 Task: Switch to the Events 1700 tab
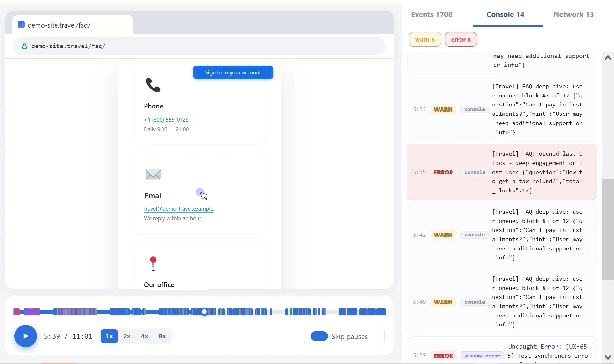pyautogui.click(x=432, y=14)
